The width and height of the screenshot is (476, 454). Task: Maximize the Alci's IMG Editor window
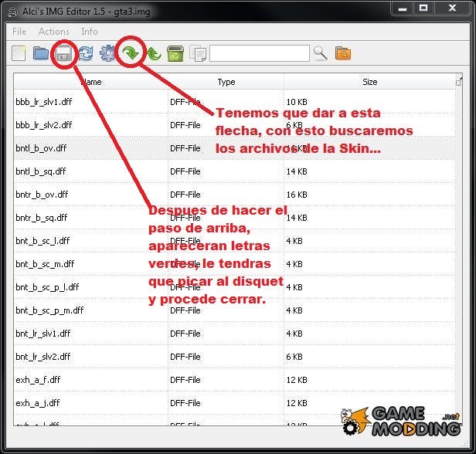tap(423, 8)
